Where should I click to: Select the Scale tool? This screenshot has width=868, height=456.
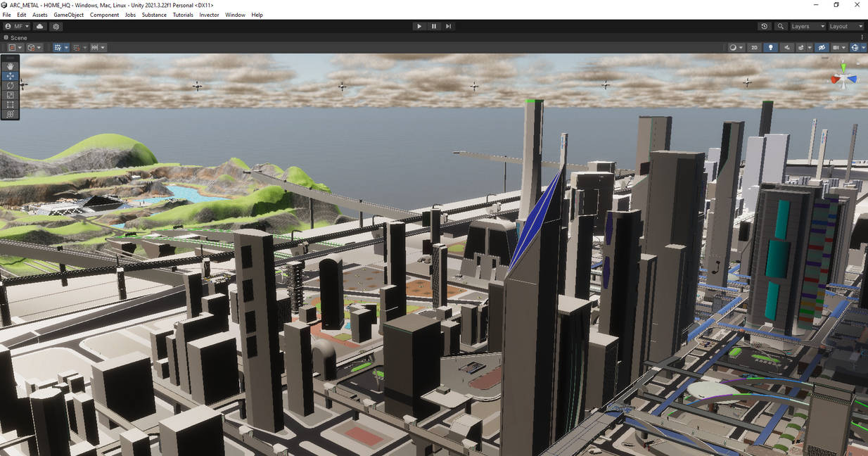(10, 95)
